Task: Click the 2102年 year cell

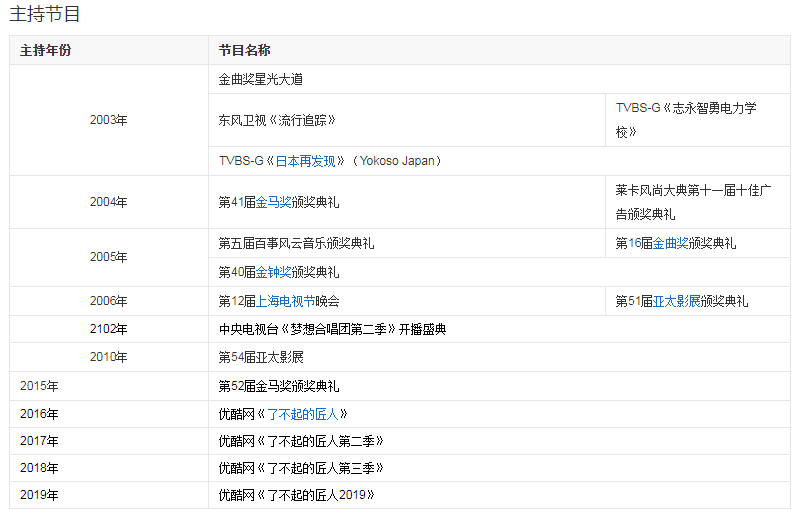Action: [108, 329]
